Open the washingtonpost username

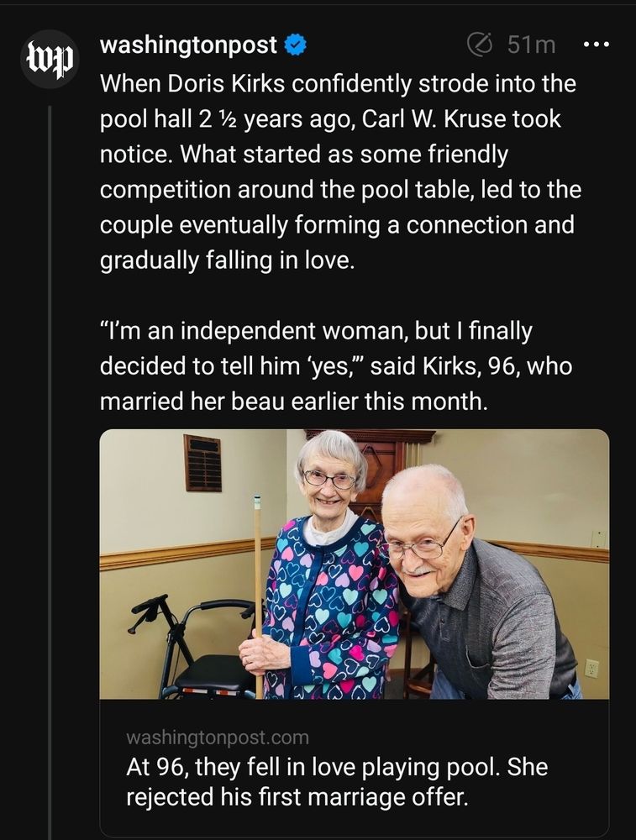point(188,45)
